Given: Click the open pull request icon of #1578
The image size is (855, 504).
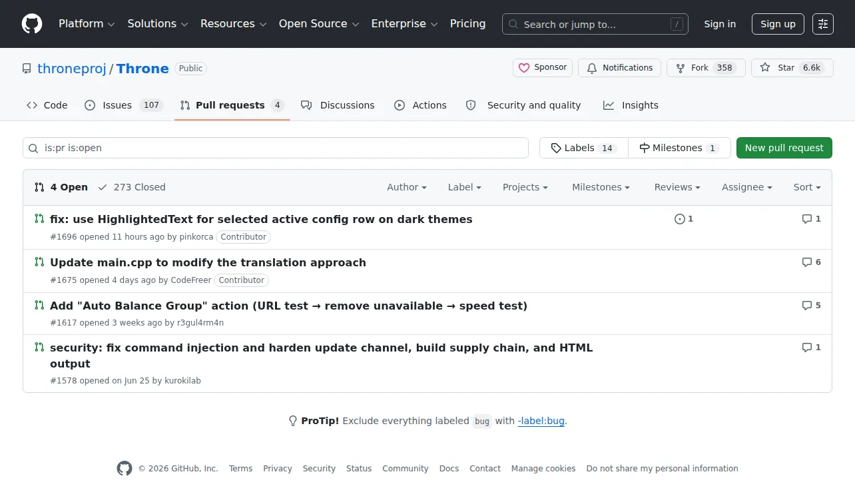Looking at the screenshot, I should click(39, 347).
